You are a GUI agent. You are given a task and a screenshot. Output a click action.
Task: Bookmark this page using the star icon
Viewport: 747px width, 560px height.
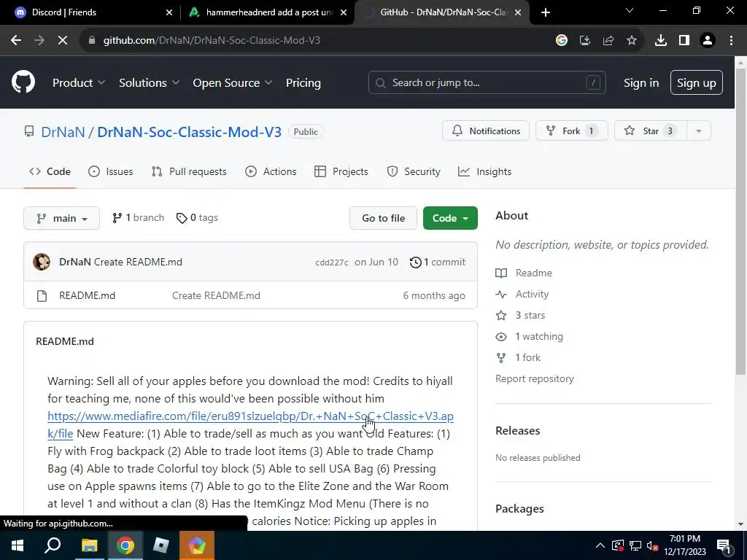pyautogui.click(x=631, y=41)
